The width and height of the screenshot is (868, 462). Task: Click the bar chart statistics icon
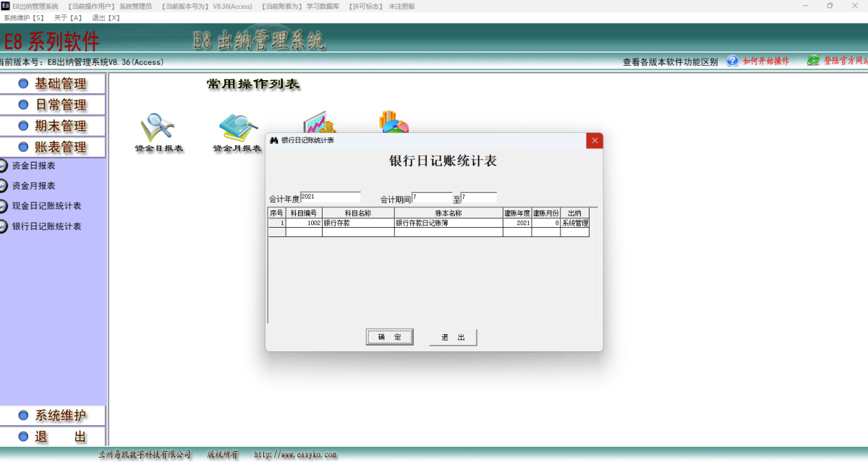[320, 123]
